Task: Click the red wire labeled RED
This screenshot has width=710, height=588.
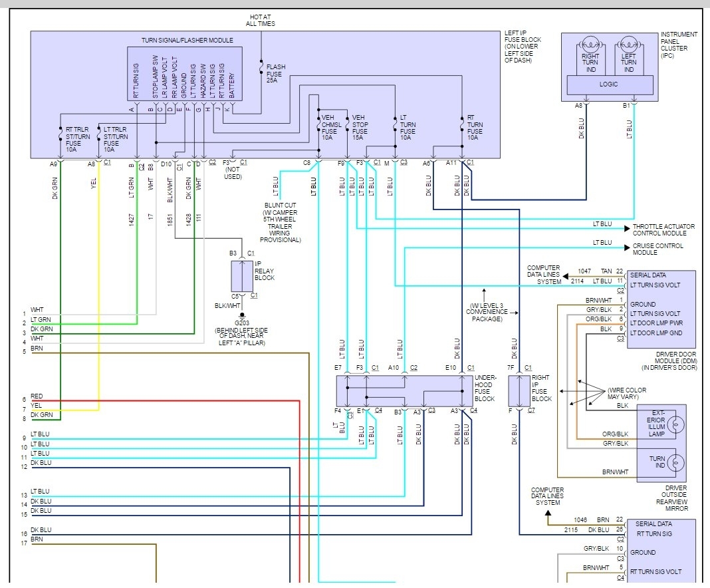Action: [165, 400]
